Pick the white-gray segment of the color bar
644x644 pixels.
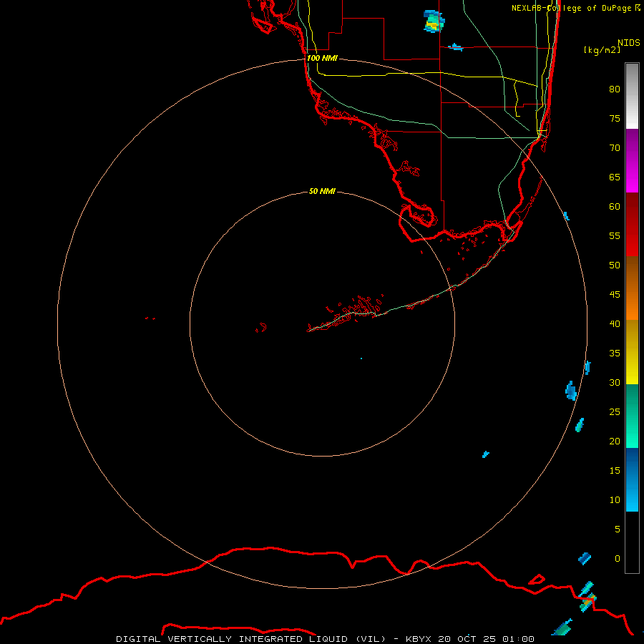(632, 96)
